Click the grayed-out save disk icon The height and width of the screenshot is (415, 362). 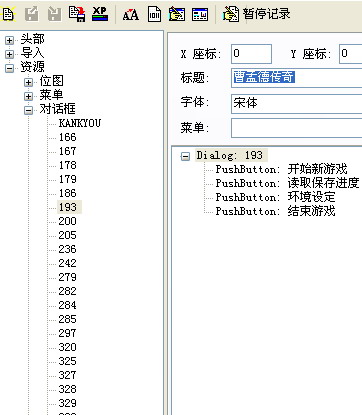click(x=54, y=14)
